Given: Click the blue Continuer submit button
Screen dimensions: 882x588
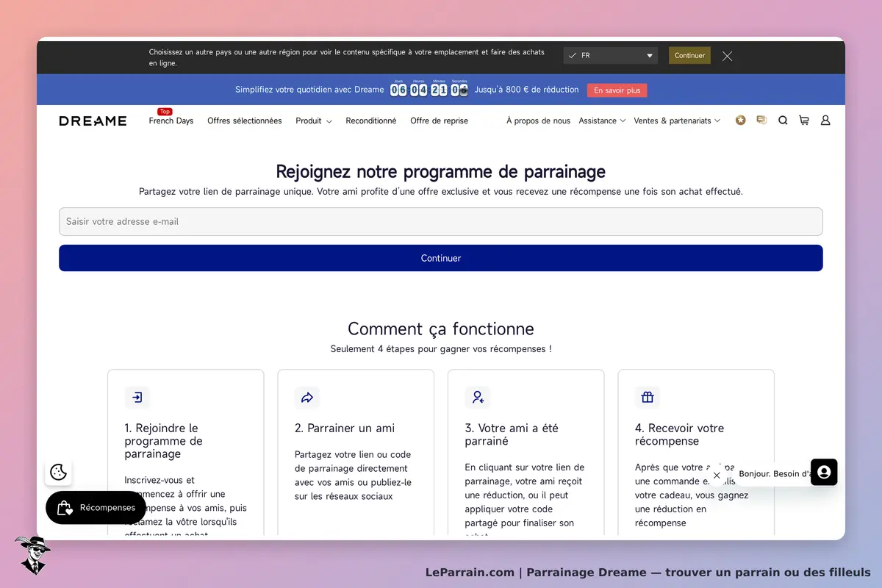Looking at the screenshot, I should (x=441, y=258).
